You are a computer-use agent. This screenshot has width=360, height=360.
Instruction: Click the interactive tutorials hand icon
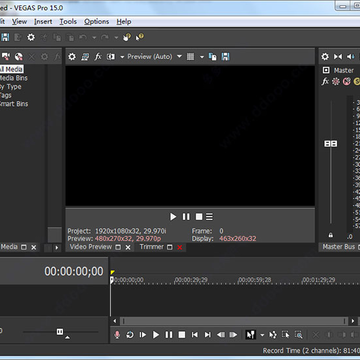[127, 37]
